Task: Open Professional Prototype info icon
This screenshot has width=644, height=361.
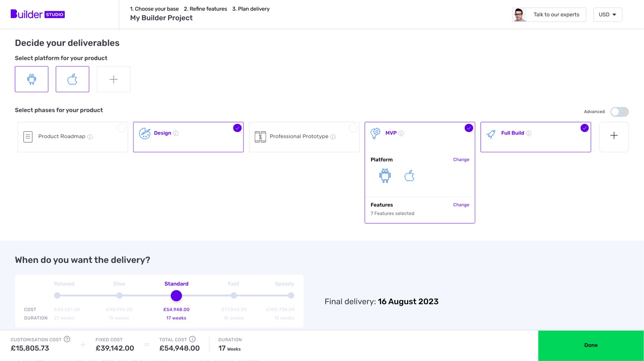Action: tap(333, 137)
